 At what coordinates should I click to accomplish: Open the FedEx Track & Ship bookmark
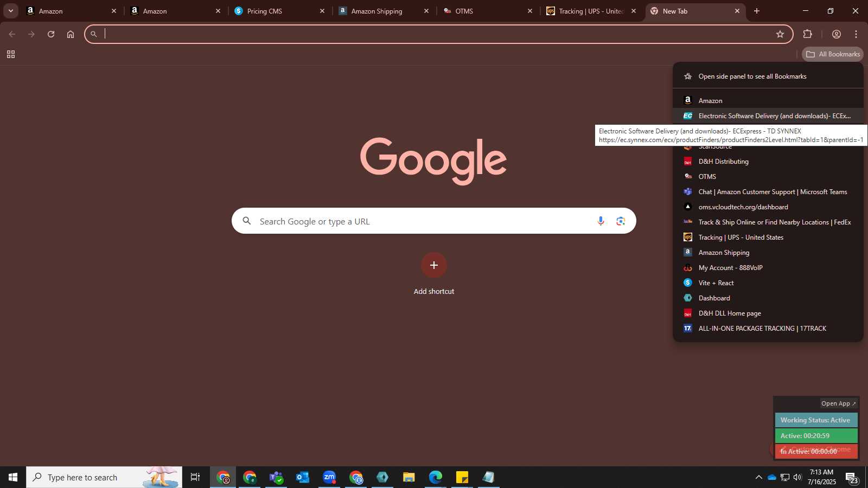coord(768,222)
